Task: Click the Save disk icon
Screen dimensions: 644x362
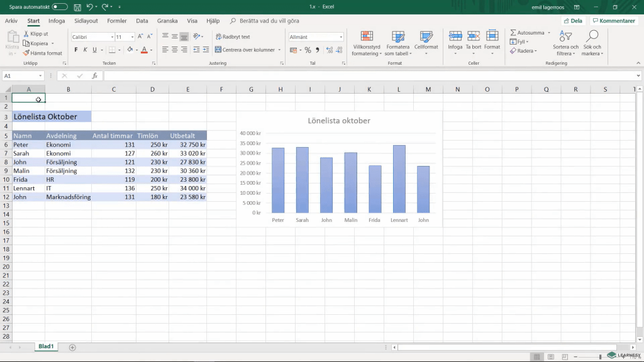Action: (x=77, y=7)
